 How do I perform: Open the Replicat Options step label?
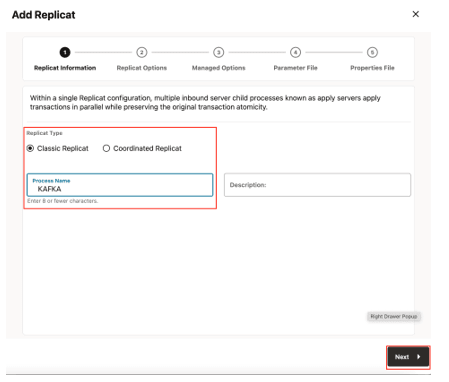[142, 68]
